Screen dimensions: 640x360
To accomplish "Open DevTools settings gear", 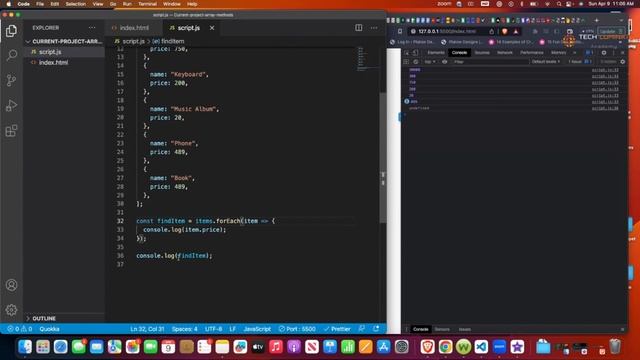I will coord(604,53).
